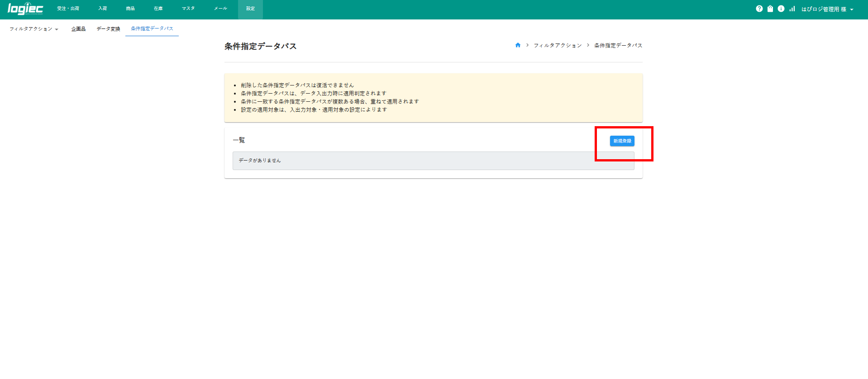Switch to the データ変換 tab
The image size is (868, 379).
108,29
